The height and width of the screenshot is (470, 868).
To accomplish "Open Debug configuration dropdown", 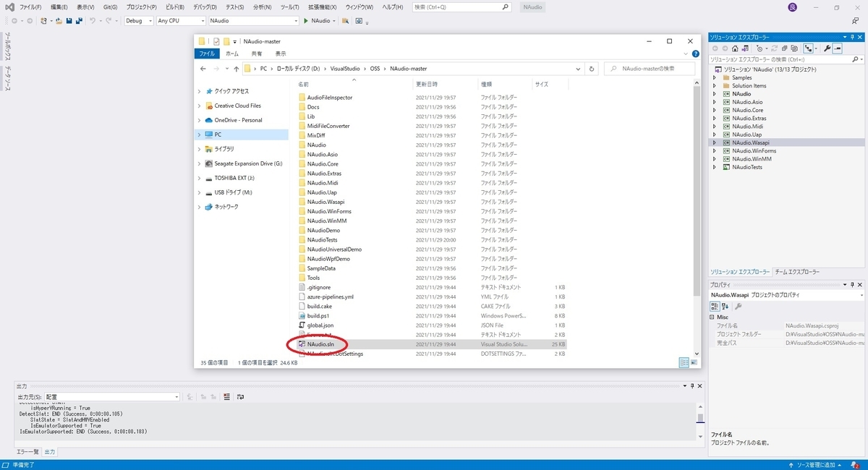I will pos(139,21).
